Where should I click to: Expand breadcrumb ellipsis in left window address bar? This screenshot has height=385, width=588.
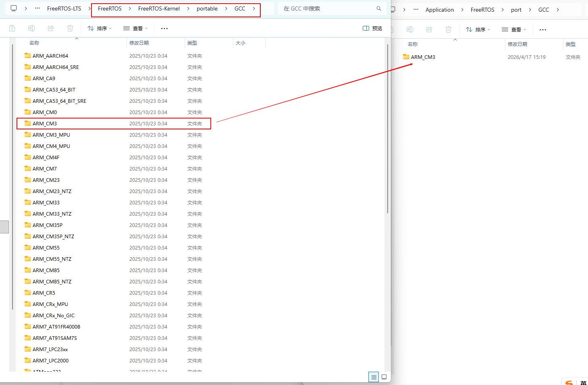(x=37, y=8)
